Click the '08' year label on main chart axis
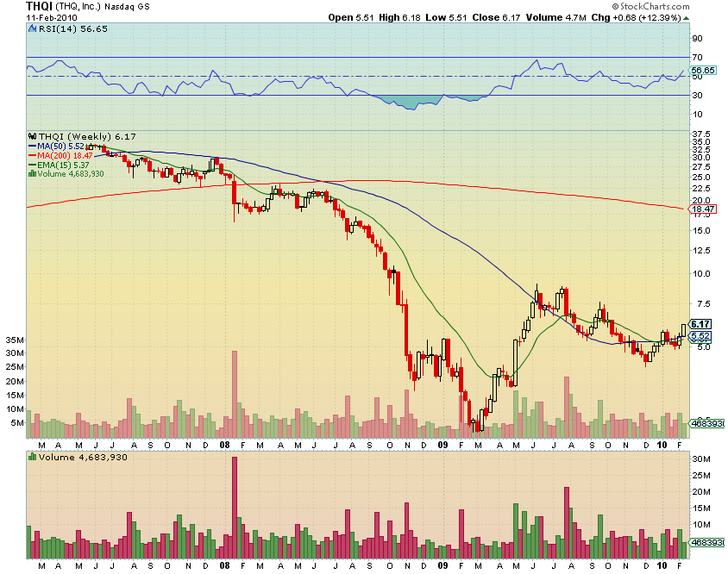Viewport: 728px width, 574px height. coord(225,445)
